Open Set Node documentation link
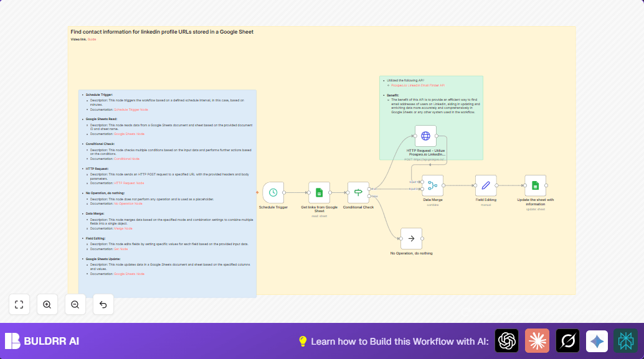Screen dimensions: 644x359 click(121, 249)
